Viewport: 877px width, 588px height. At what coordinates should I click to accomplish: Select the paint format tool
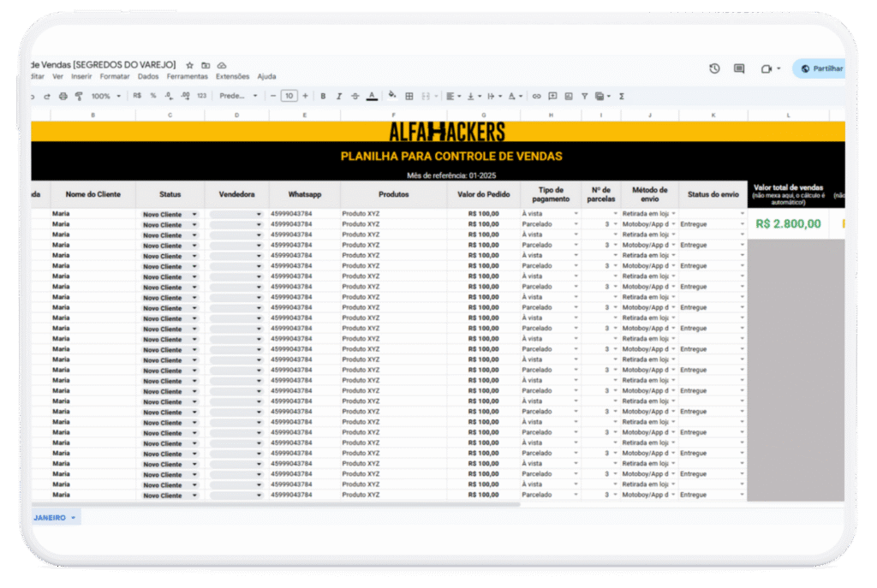78,96
